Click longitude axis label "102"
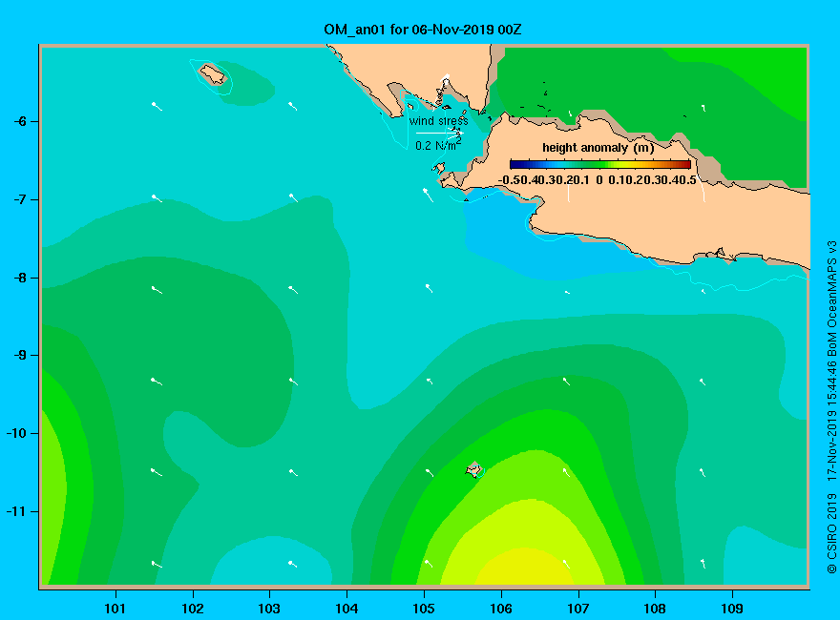This screenshot has width=840, height=620. [x=192, y=609]
